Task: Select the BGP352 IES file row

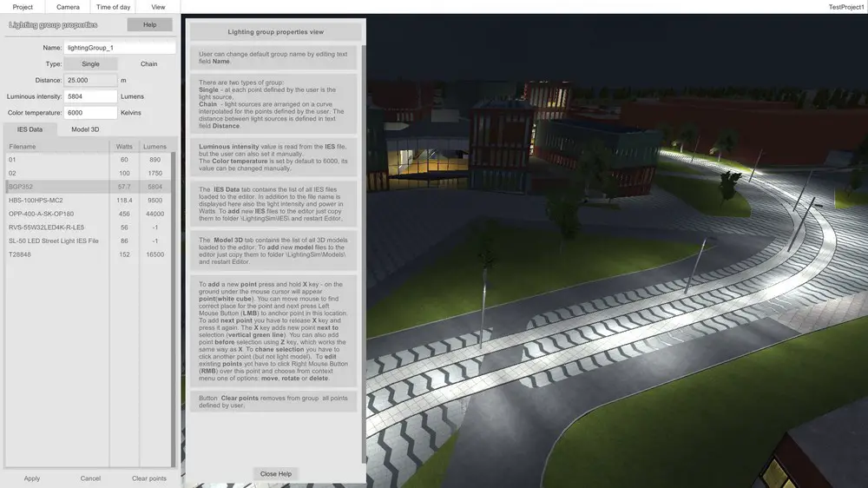Action: [88, 187]
